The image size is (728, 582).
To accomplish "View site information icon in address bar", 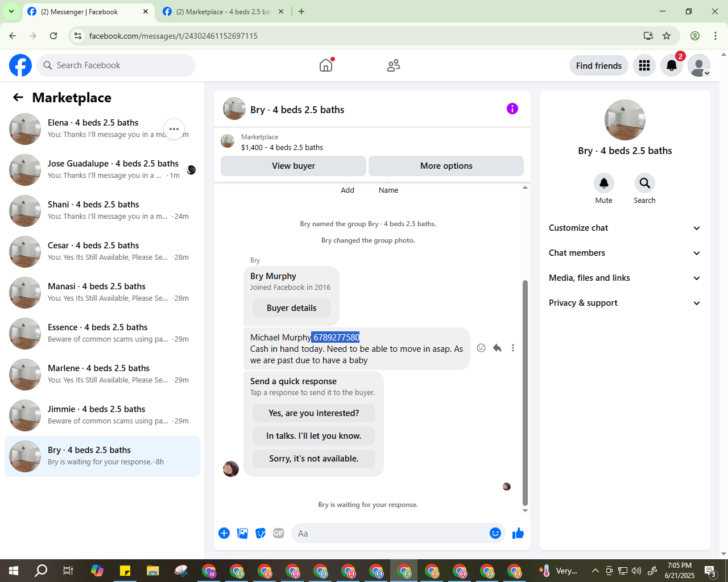I will point(78,36).
